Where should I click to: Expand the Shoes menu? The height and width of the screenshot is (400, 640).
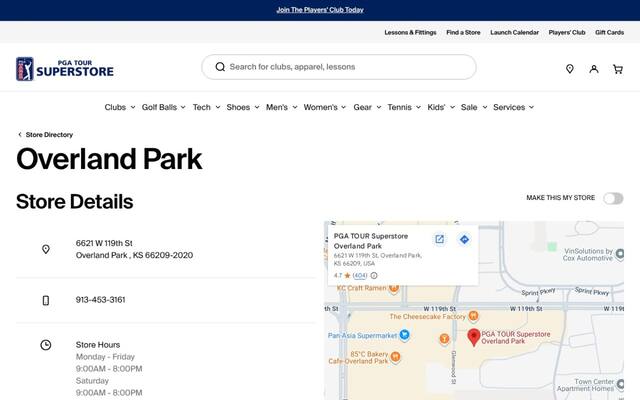243,107
